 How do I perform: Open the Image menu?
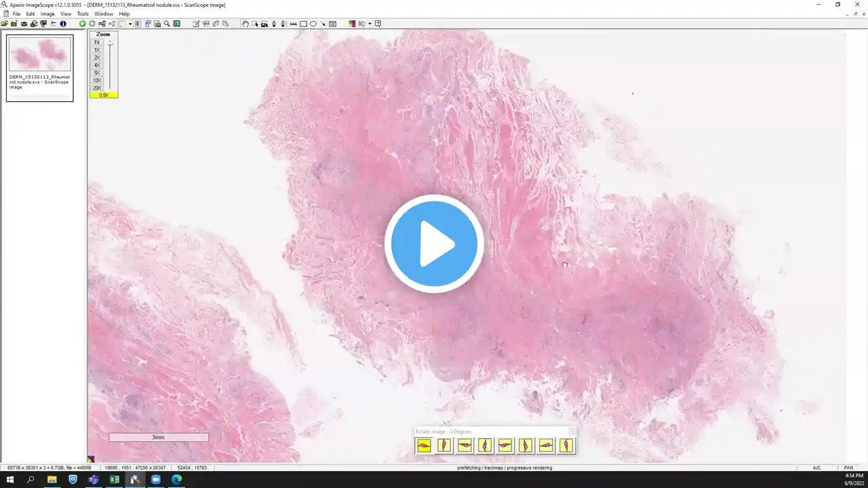(x=47, y=14)
